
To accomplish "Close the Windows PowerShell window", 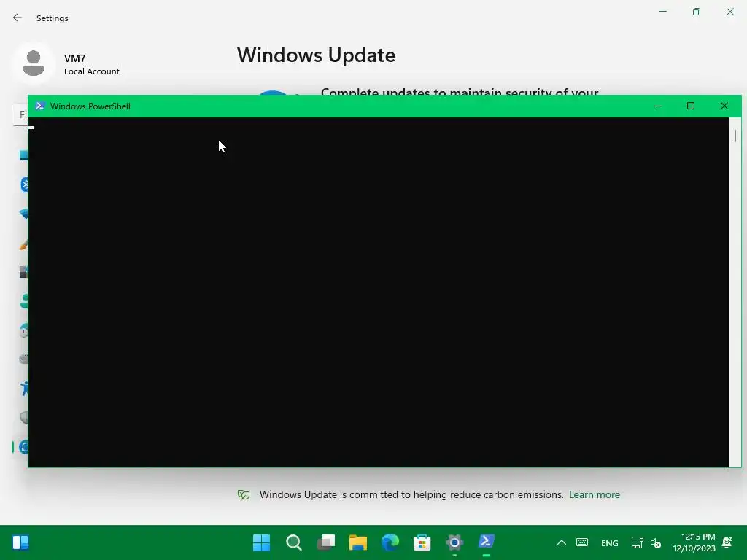I will point(724,106).
